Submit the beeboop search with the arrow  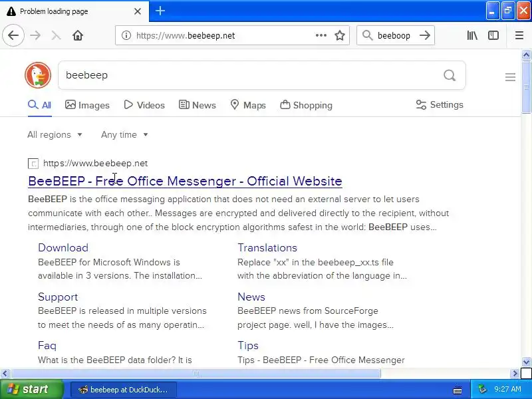(425, 35)
